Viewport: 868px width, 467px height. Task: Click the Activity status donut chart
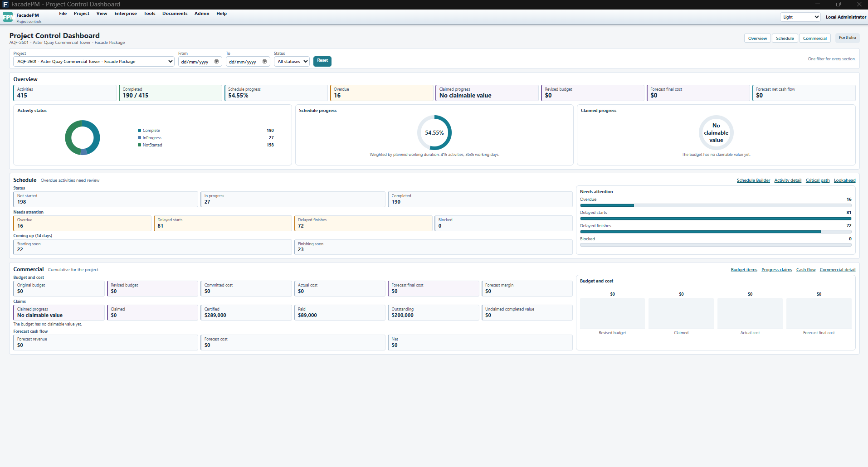83,137
